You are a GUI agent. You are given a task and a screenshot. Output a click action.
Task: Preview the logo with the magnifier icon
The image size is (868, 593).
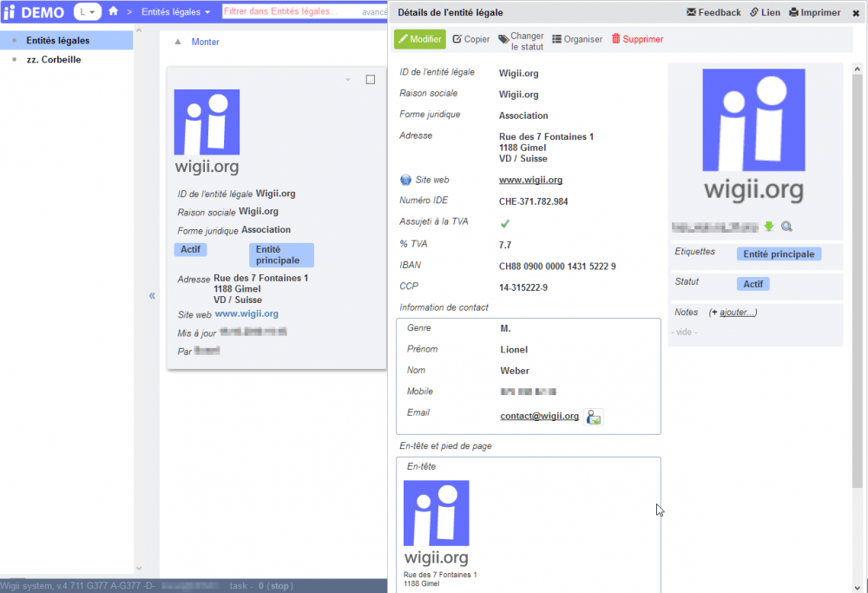(x=786, y=226)
